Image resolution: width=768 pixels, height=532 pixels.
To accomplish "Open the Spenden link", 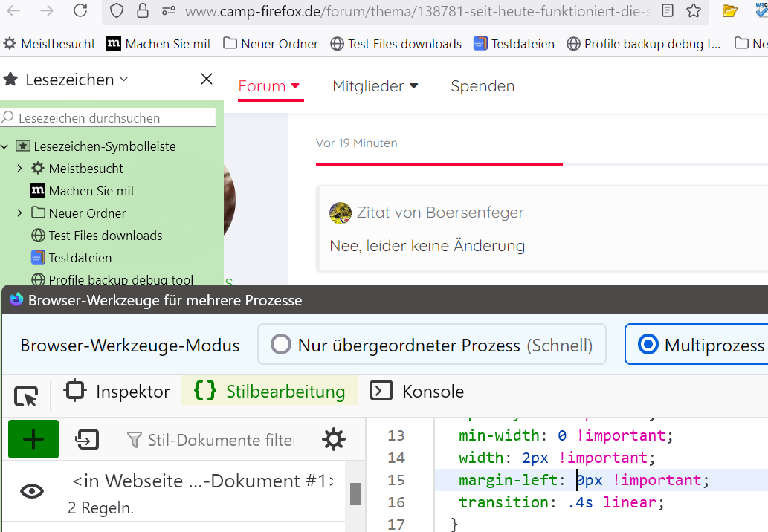I will [483, 86].
